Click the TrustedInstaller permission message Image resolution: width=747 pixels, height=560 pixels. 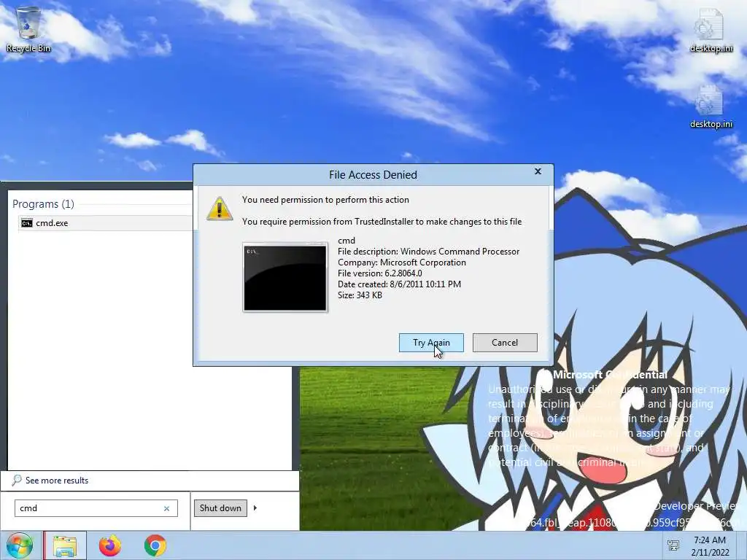[x=382, y=222]
